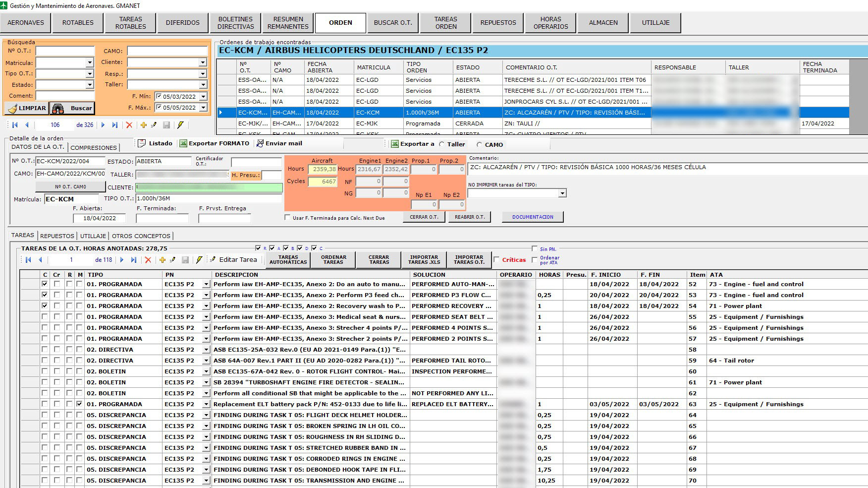Open the Matricula search dropdown
The image size is (868, 488).
pos(90,63)
